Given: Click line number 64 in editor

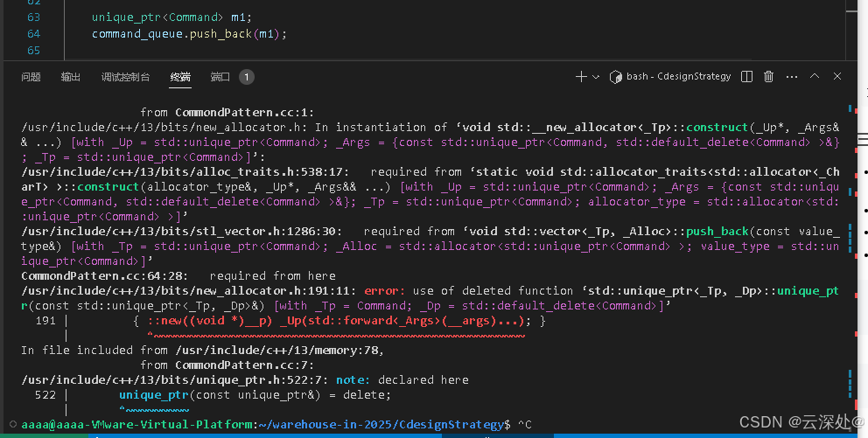Looking at the screenshot, I should (x=34, y=34).
